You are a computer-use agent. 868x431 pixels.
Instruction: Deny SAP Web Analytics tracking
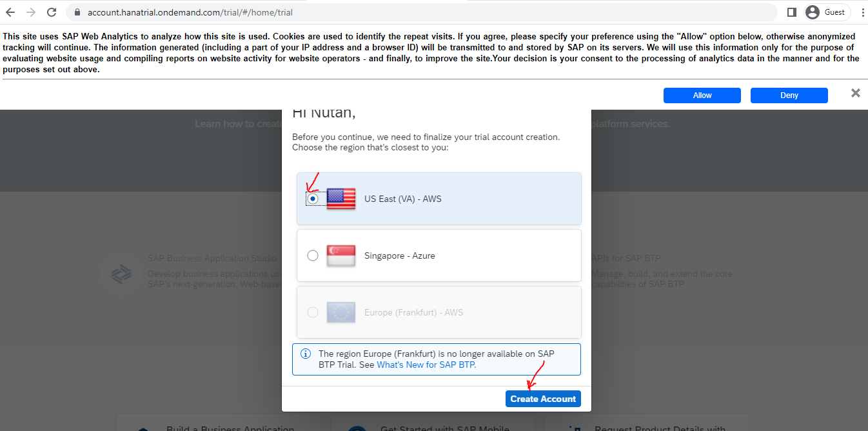789,95
